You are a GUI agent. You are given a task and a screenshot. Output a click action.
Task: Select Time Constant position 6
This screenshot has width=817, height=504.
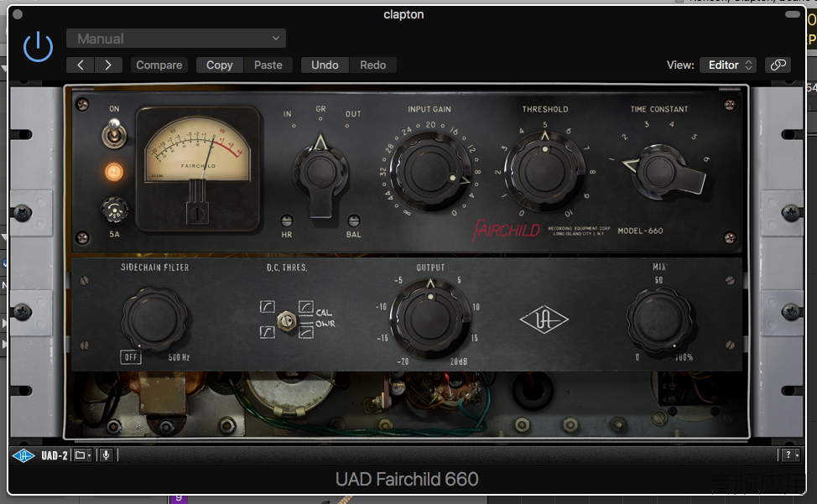coord(706,158)
